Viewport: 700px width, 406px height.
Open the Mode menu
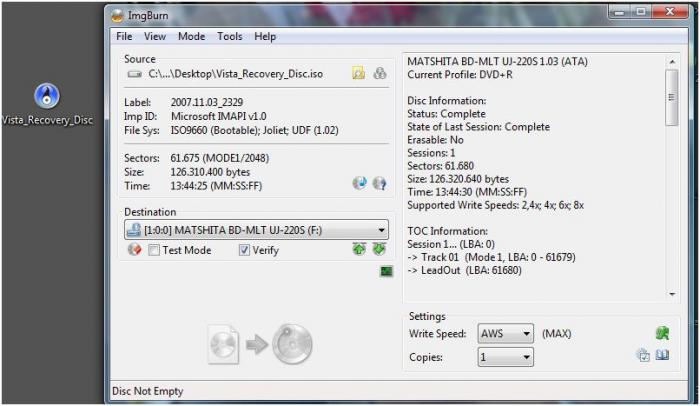[x=191, y=37]
